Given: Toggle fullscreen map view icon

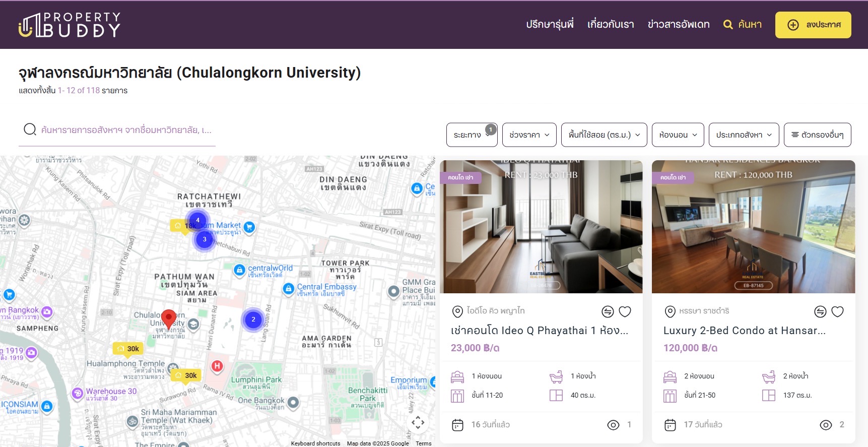Looking at the screenshot, I should point(418,422).
